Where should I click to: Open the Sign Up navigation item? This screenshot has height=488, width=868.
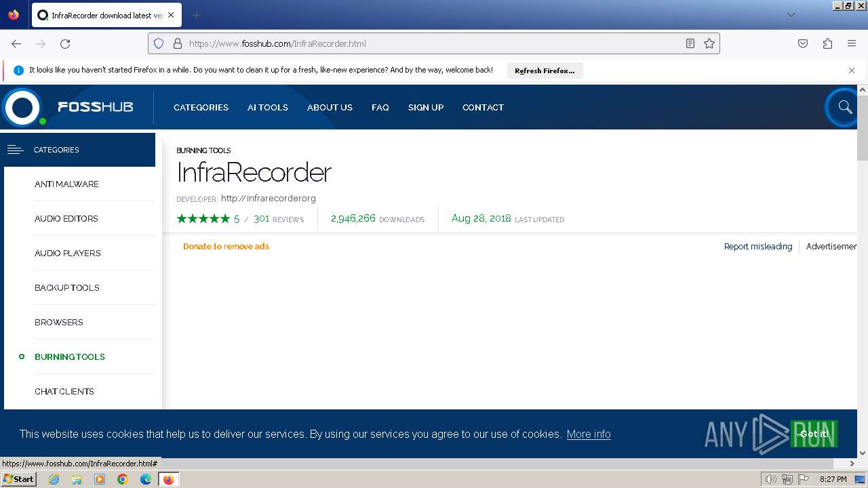[426, 107]
